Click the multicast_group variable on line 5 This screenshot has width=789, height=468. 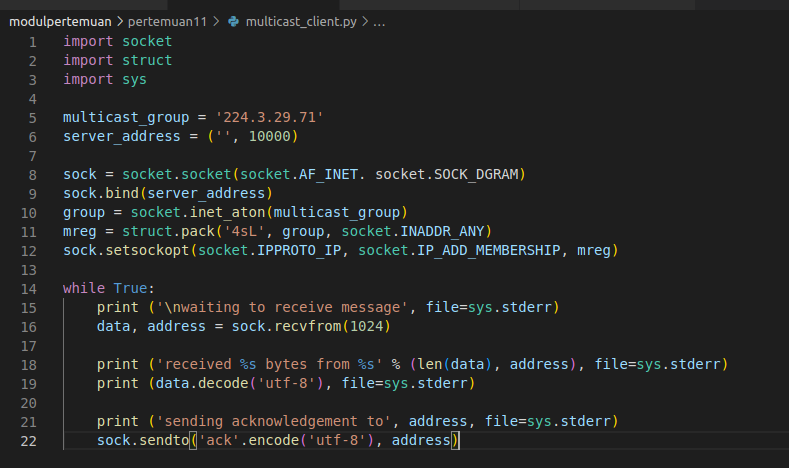click(126, 117)
